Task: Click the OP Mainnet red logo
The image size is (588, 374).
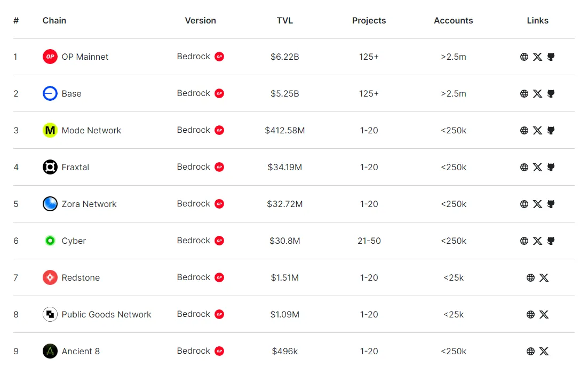Action: click(x=50, y=57)
